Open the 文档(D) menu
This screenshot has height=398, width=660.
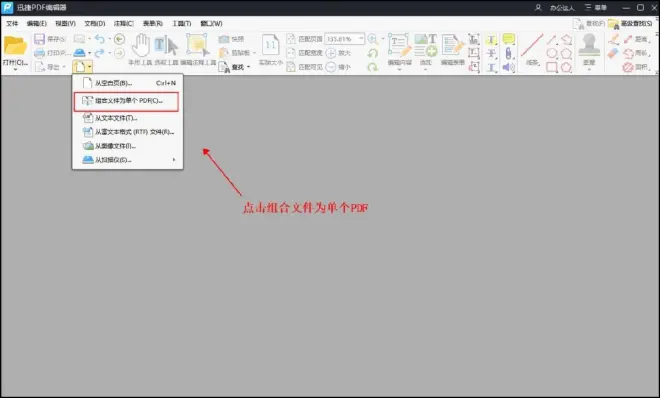[x=95, y=24]
